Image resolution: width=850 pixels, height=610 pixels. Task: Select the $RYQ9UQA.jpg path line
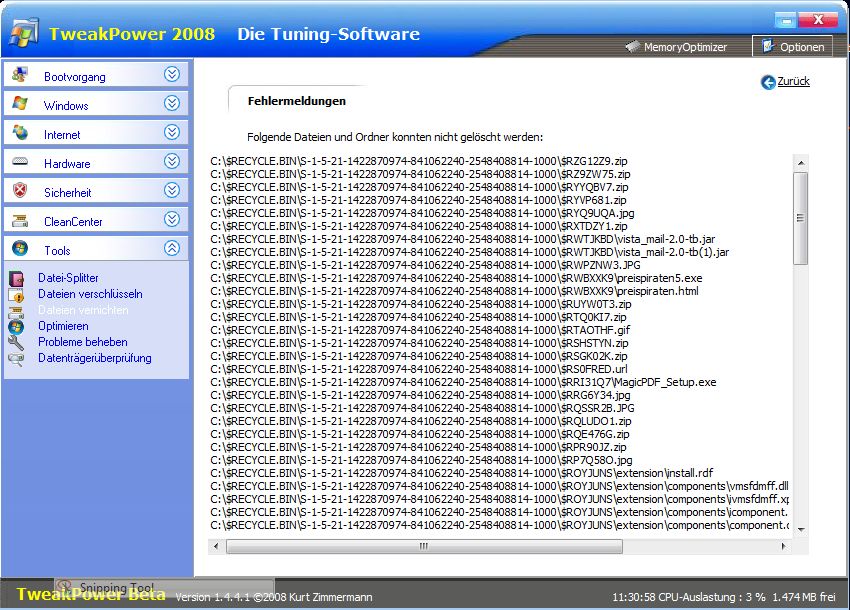coord(422,213)
